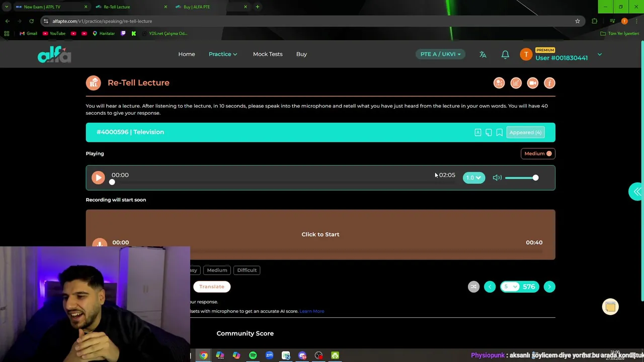Open the score statistics icon in header
The image size is (644, 362).
499,83
